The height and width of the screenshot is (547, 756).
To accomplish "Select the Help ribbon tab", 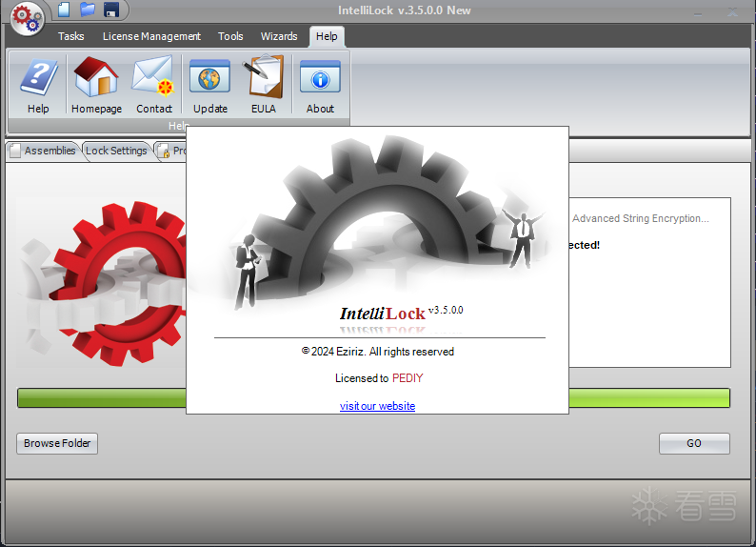I will pos(327,36).
